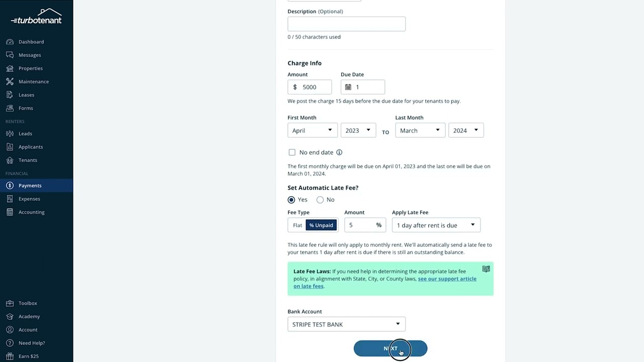The width and height of the screenshot is (644, 362).
Task: Open the support article on late fees link
Action: pos(385,283)
